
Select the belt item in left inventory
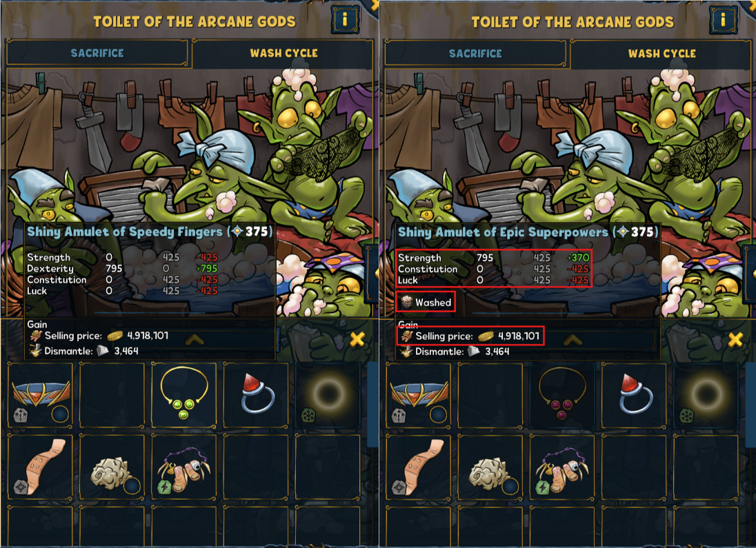click(x=41, y=395)
